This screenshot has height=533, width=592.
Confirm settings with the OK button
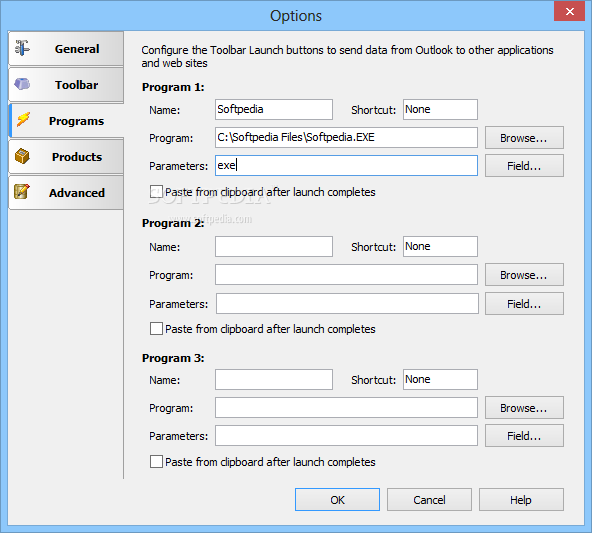click(x=337, y=500)
